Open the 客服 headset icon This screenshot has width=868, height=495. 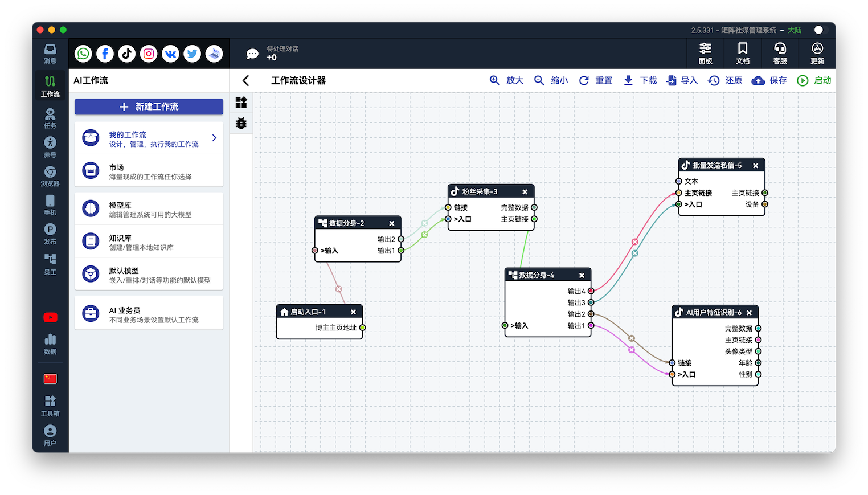pos(780,54)
